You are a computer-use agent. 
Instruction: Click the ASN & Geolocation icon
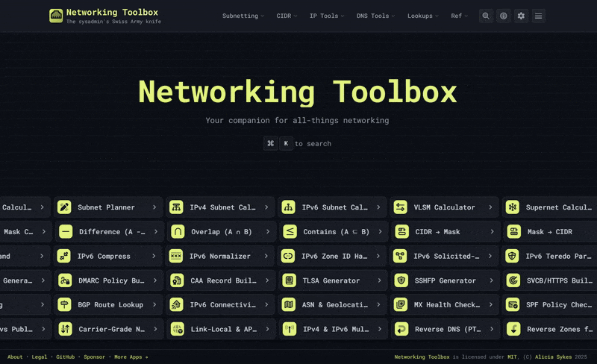coord(288,304)
